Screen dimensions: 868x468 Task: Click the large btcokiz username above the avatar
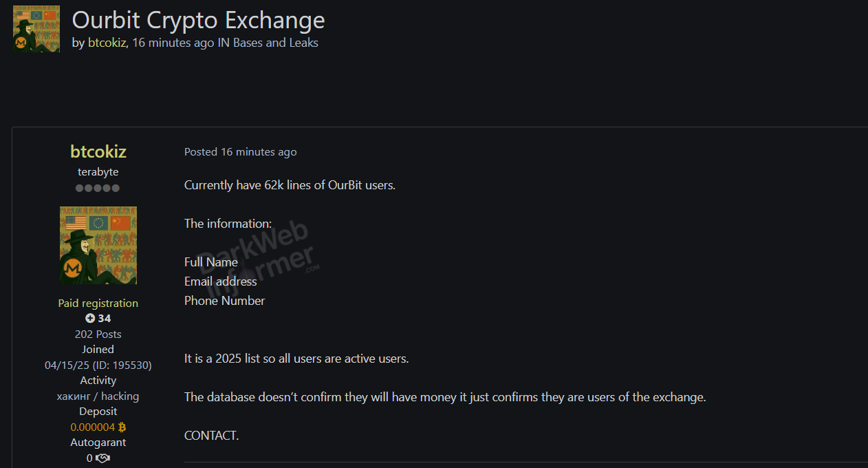click(x=98, y=151)
